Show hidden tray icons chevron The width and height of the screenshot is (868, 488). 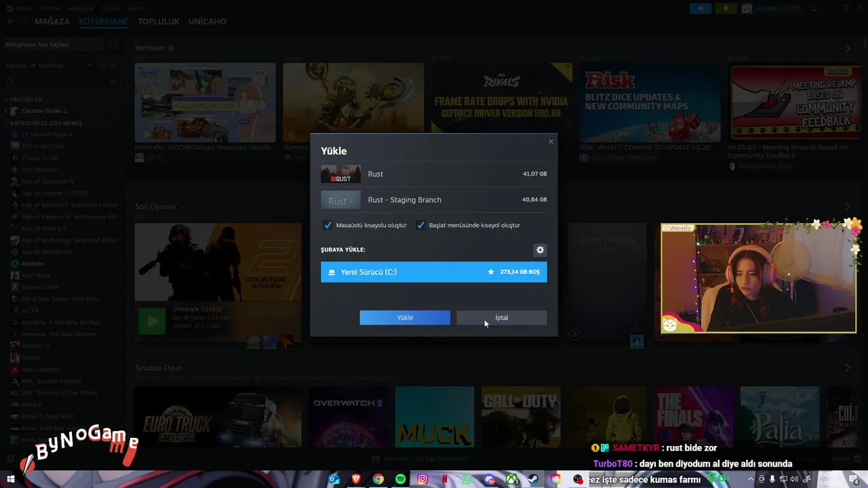click(x=751, y=479)
